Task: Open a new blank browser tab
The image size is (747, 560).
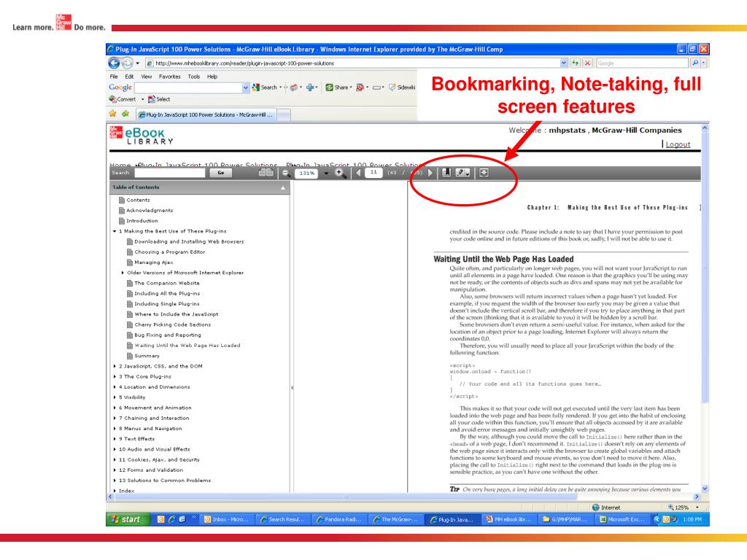Action: 284,114
